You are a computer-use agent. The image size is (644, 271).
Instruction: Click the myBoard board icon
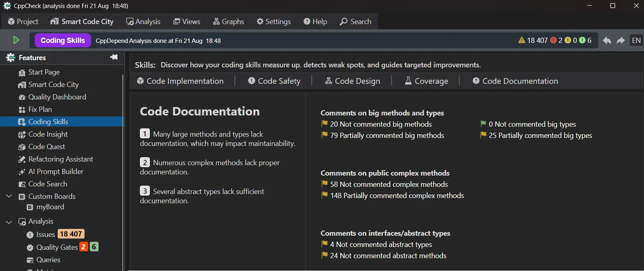coord(30,207)
